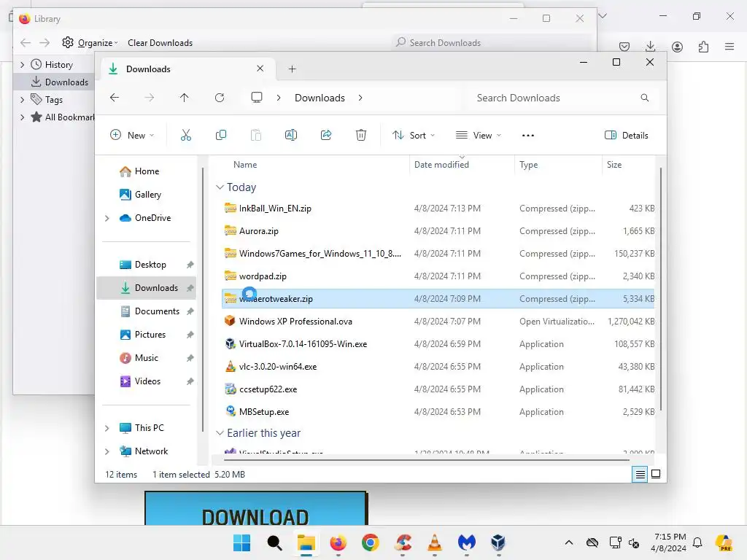Toggle the Details pane
Viewport: 747px width, 560px height.
tap(626, 135)
